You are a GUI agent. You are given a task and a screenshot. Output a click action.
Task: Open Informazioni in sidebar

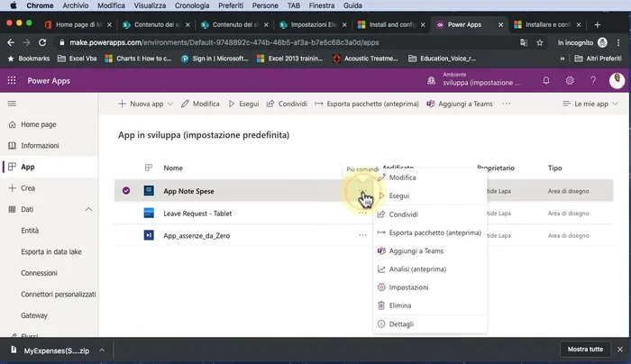pyautogui.click(x=40, y=145)
